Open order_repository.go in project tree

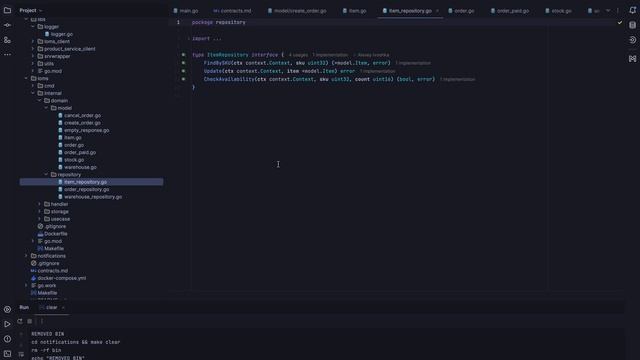tap(87, 189)
